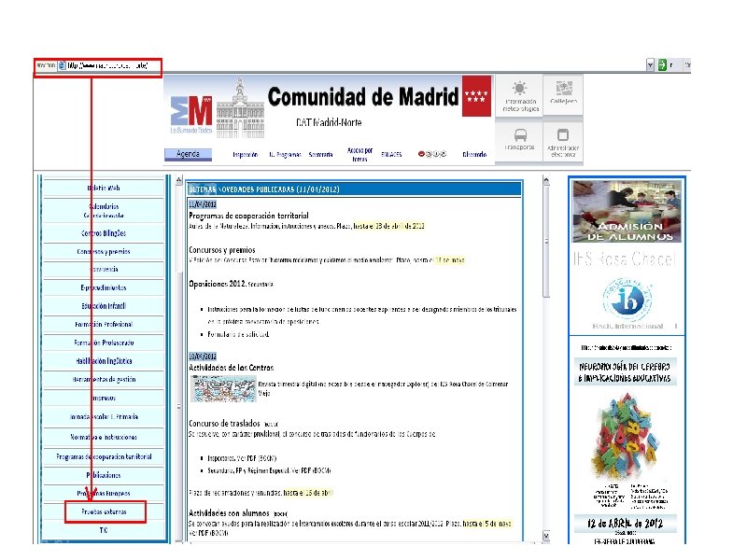Click the green Go button in the browser toolbar
Viewport: 747px width, 560px height.
point(661,63)
